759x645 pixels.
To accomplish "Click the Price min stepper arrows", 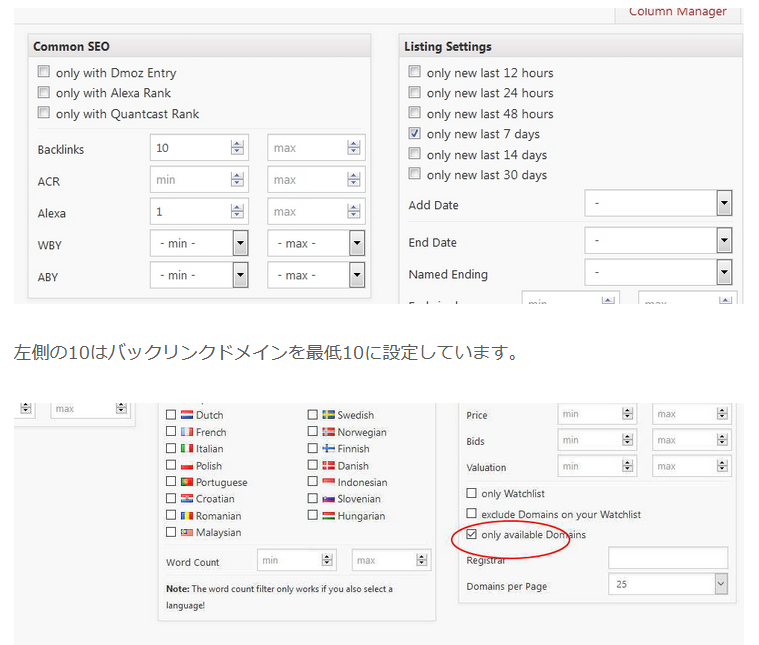I will point(628,414).
